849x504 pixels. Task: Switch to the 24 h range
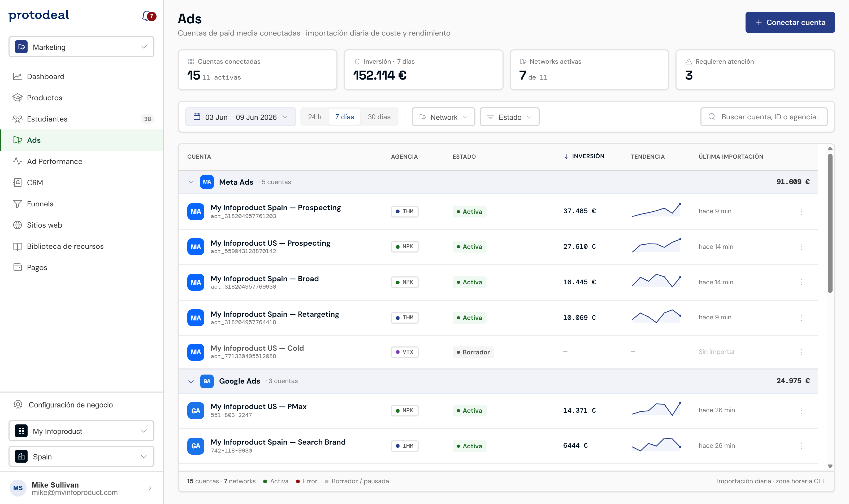click(314, 117)
